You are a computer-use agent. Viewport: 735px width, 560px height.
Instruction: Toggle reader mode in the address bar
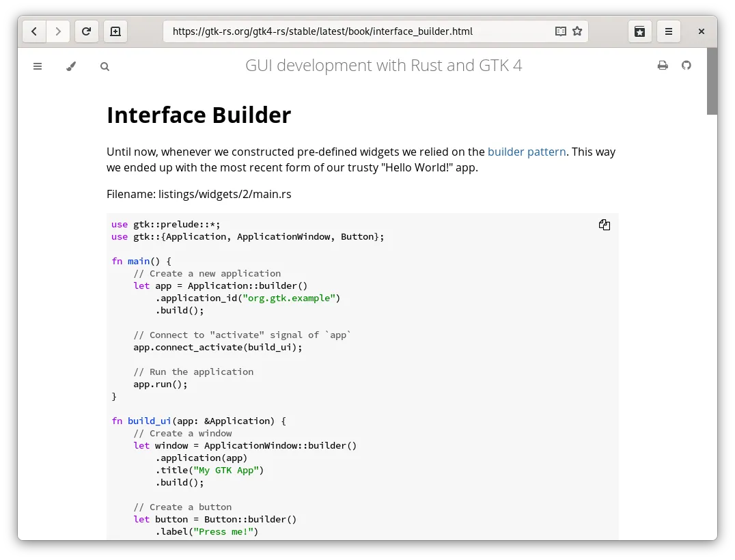coord(560,31)
